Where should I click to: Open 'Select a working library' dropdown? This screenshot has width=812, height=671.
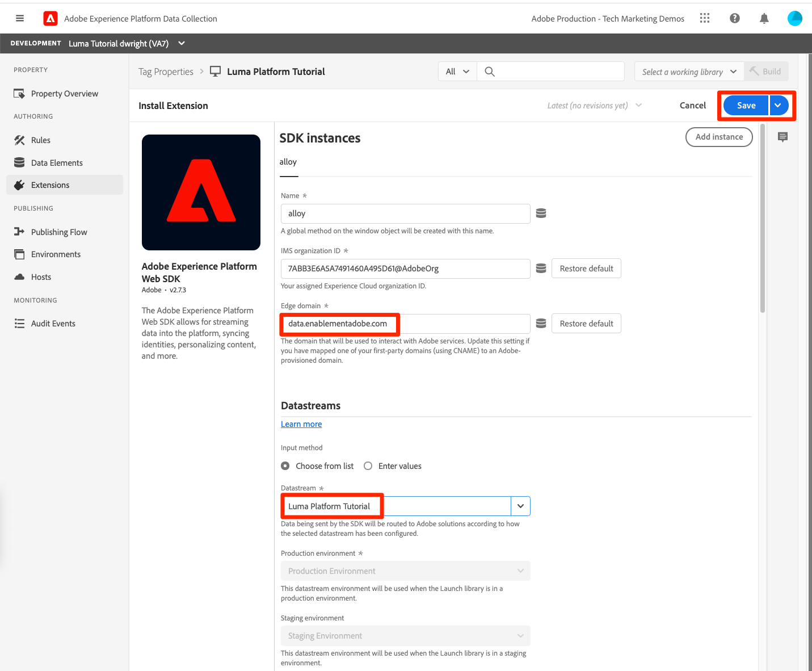tap(689, 72)
